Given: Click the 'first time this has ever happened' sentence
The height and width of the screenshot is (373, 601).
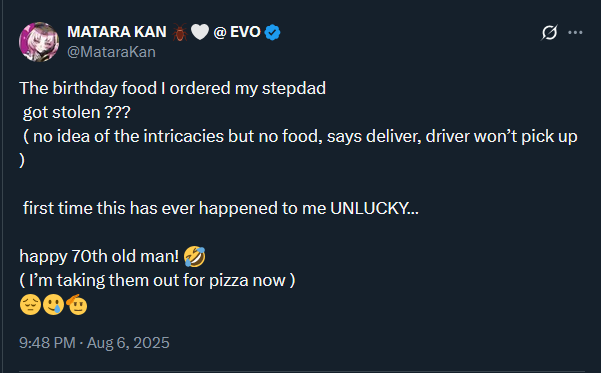Looking at the screenshot, I should (x=221, y=209).
